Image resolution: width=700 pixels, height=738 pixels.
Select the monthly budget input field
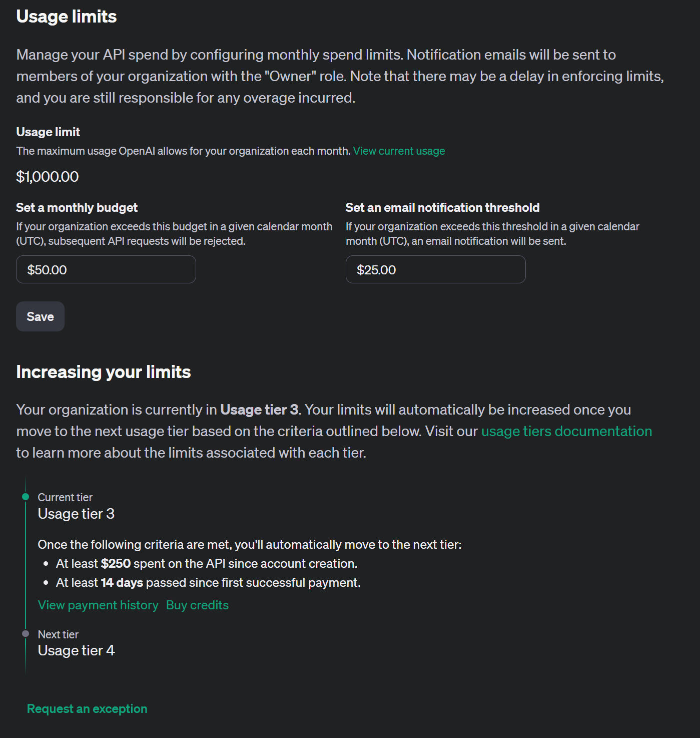point(106,269)
